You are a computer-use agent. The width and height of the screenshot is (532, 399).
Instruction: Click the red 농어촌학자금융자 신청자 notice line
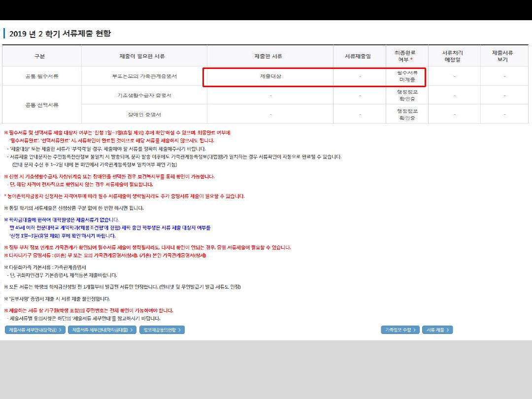[x=124, y=196]
